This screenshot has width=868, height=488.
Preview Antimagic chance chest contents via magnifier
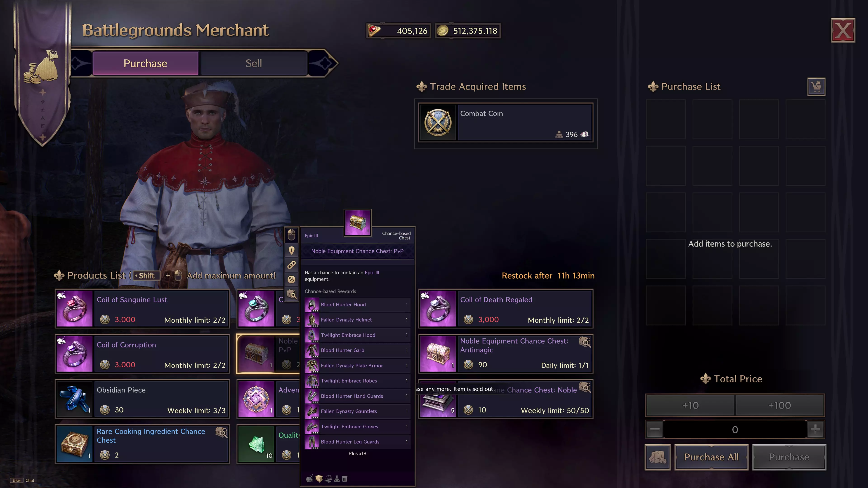tap(585, 342)
